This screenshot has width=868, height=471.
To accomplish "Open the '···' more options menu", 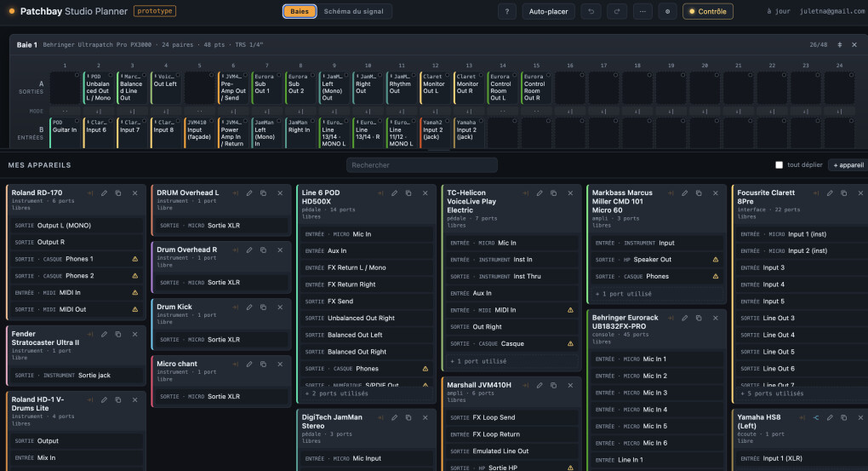I will pos(642,12).
